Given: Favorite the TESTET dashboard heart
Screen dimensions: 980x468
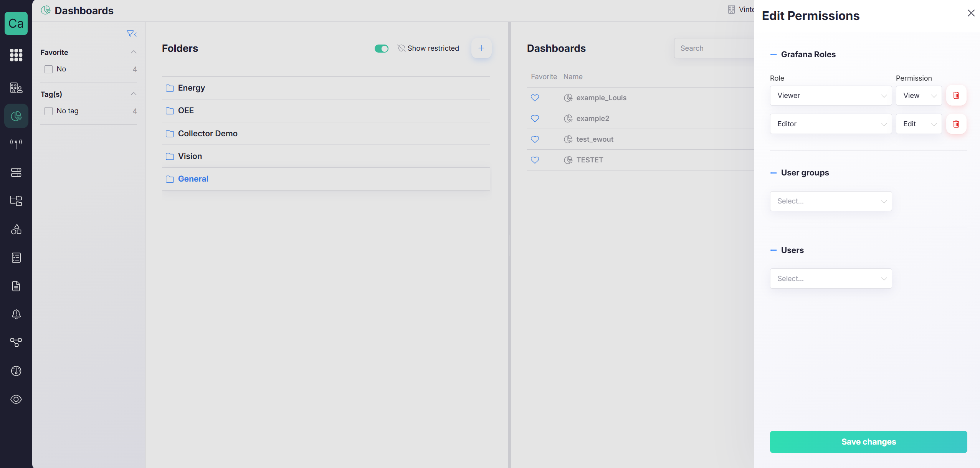Looking at the screenshot, I should tap(535, 160).
